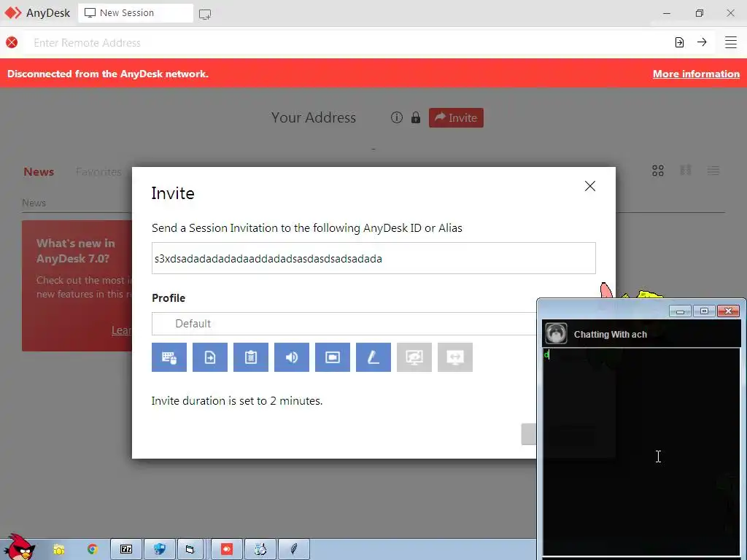
Task: Click the chat window message area
Action: pyautogui.click(x=641, y=451)
